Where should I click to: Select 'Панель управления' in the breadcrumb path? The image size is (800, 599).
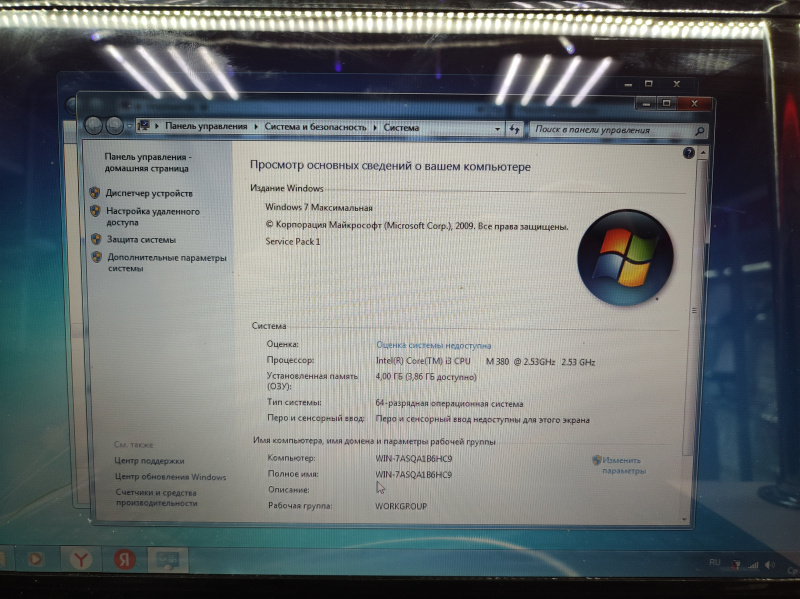[206, 127]
